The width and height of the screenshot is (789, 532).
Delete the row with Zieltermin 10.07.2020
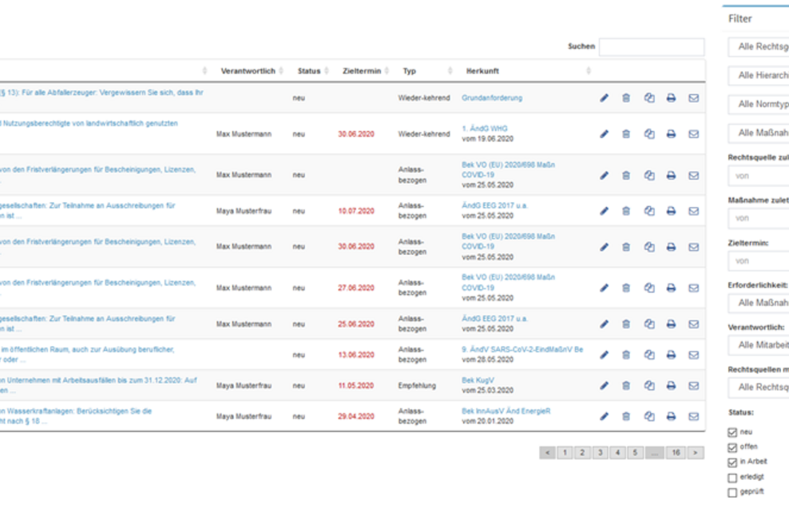tap(626, 211)
